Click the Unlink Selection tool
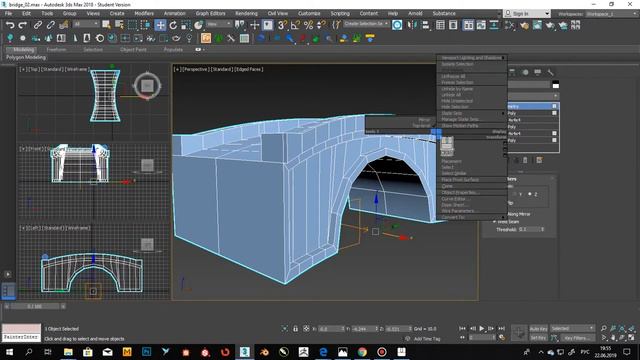This screenshot has height=360, width=640. (x=51, y=25)
